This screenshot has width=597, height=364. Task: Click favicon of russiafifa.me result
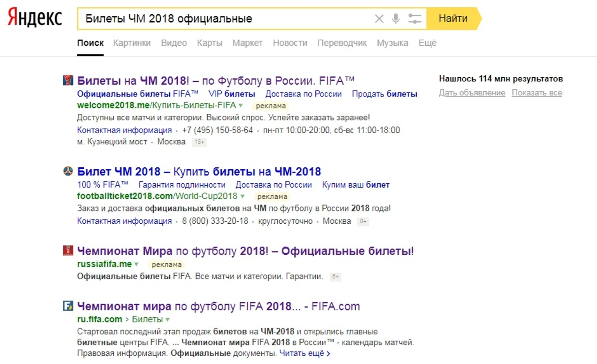[68, 250]
